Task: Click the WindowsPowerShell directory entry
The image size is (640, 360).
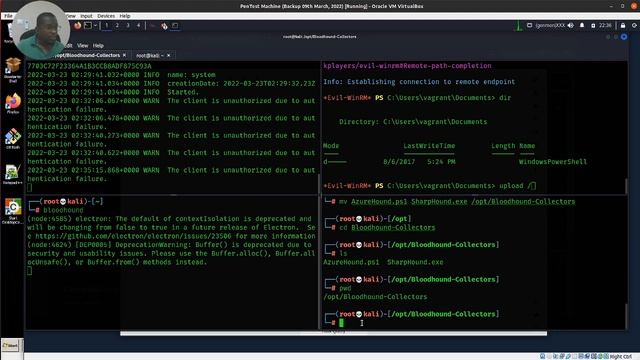Action: [553, 162]
